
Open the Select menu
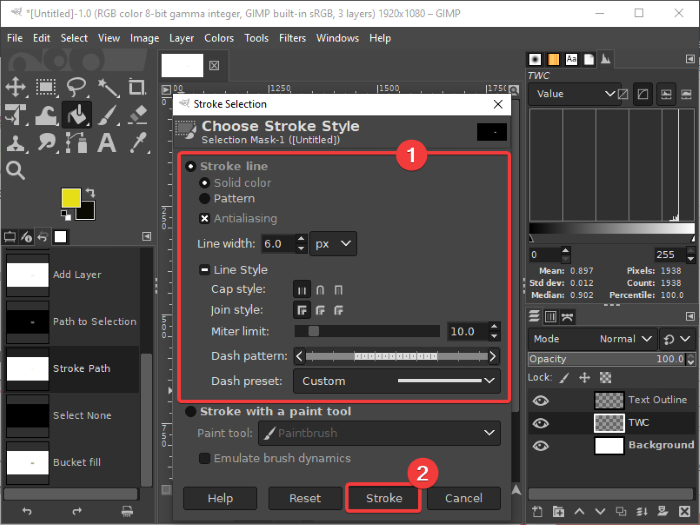74,38
